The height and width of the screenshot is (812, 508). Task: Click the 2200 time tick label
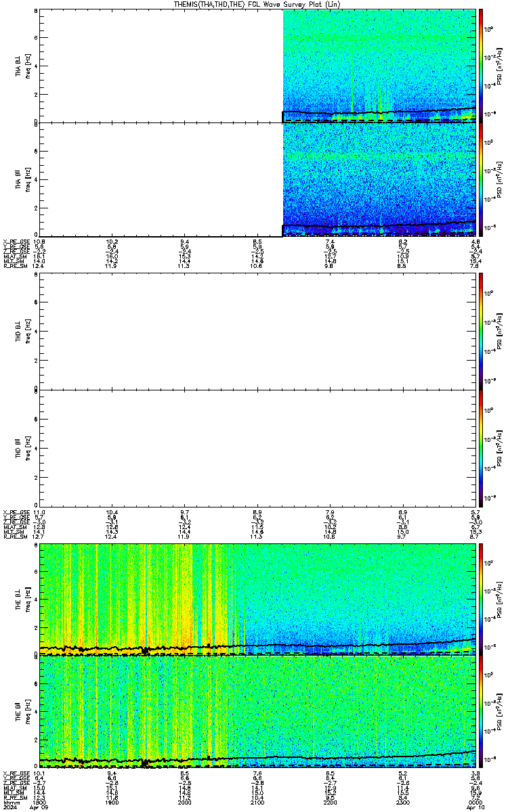coord(330,802)
